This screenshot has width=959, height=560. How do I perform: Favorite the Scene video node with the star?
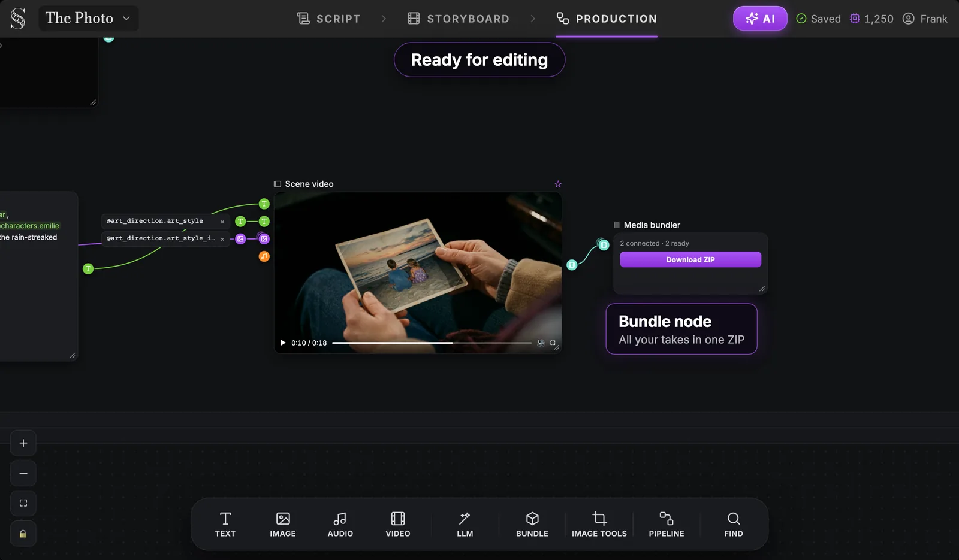558,184
